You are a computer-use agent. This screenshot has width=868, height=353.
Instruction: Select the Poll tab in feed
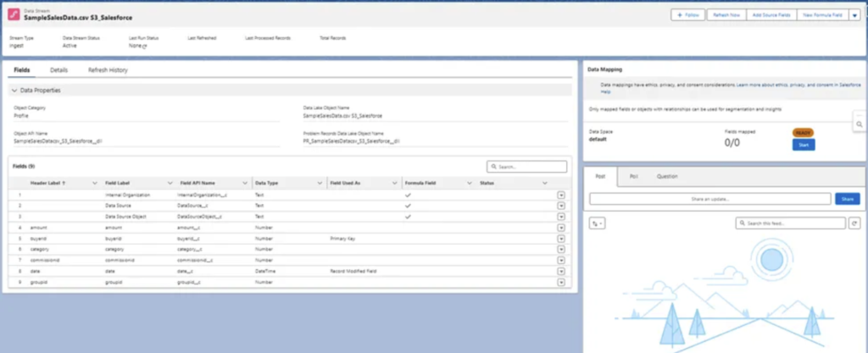click(x=634, y=176)
